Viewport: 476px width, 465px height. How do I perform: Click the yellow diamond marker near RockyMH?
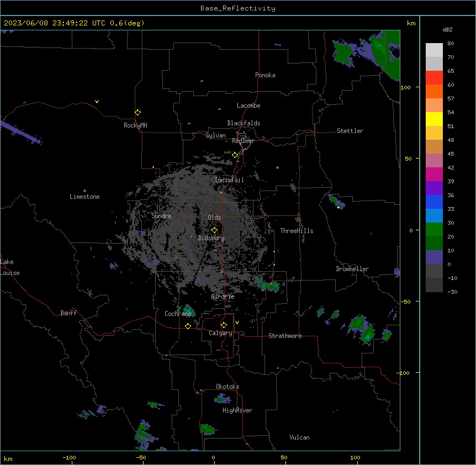[138, 113]
